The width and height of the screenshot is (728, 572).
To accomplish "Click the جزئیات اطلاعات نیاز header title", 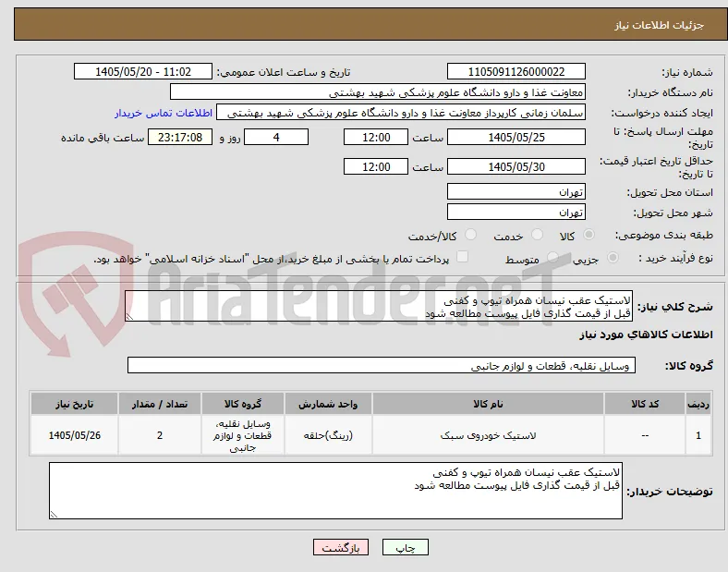I will pyautogui.click(x=660, y=25).
